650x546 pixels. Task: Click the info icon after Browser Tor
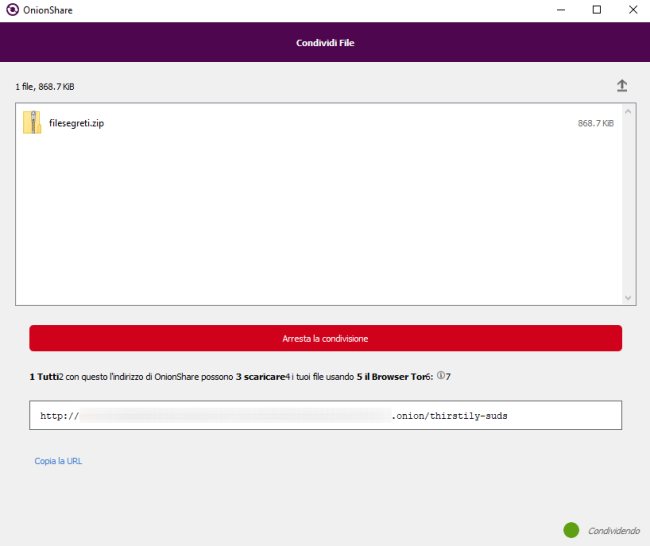[x=440, y=376]
